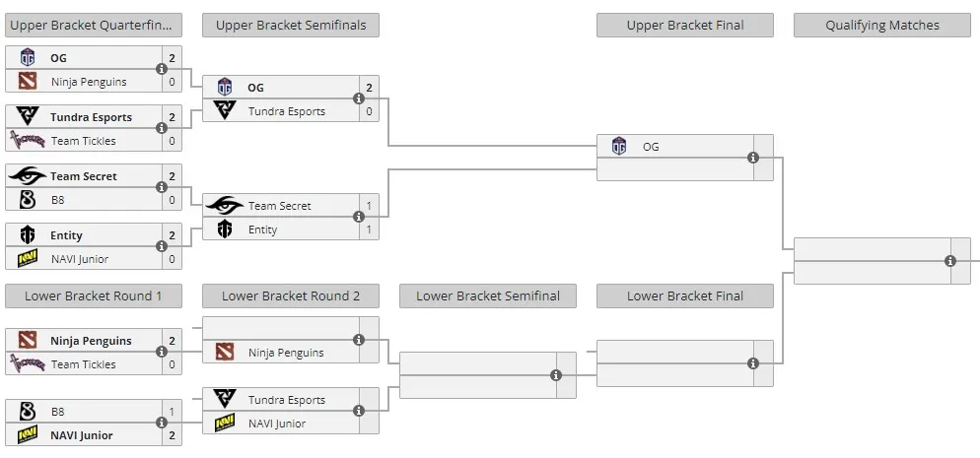This screenshot has height=458, width=980.
Task: Open Lower Bracket Semifinal info icon
Action: [x=556, y=375]
